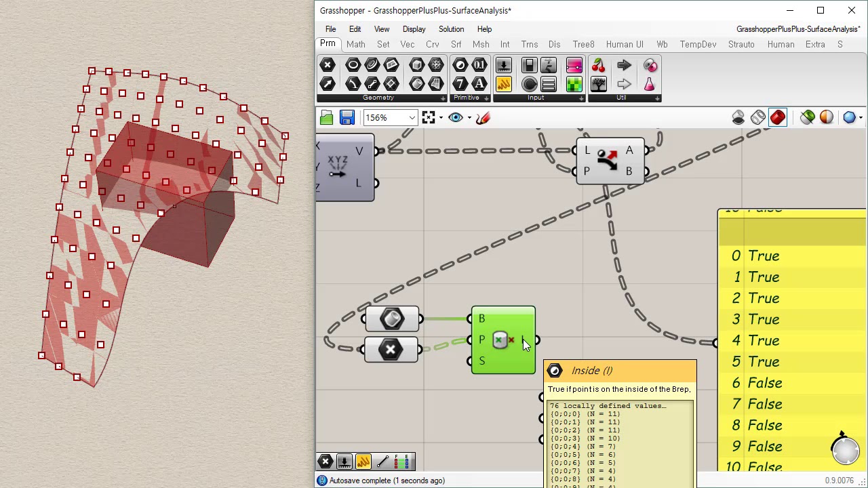868x488 pixels.
Task: Zoom extents with the frame icon
Action: [x=429, y=118]
